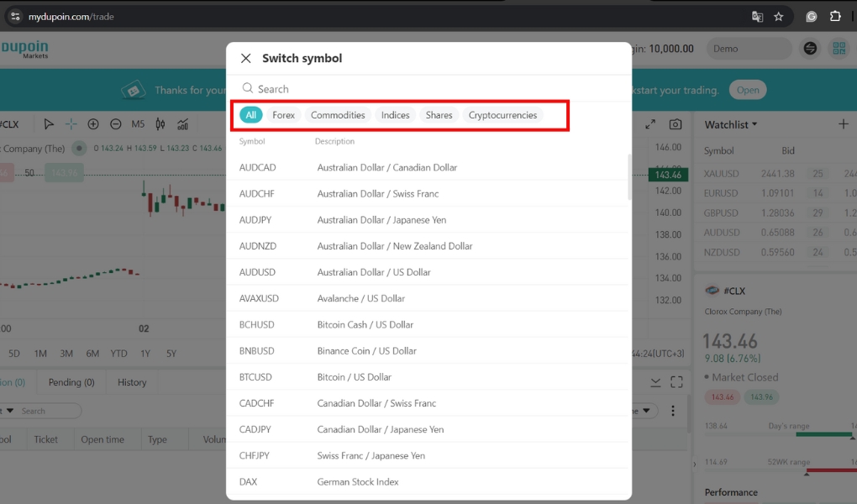The height and width of the screenshot is (504, 857).
Task: Select the crosshair cursor tool
Action: [71, 124]
